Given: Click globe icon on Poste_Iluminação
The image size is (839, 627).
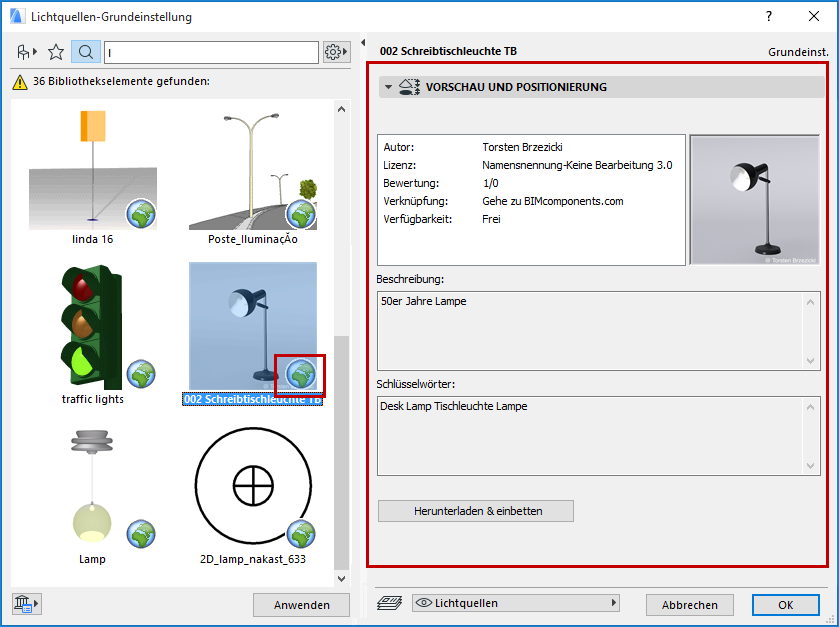Looking at the screenshot, I should click(x=301, y=213).
